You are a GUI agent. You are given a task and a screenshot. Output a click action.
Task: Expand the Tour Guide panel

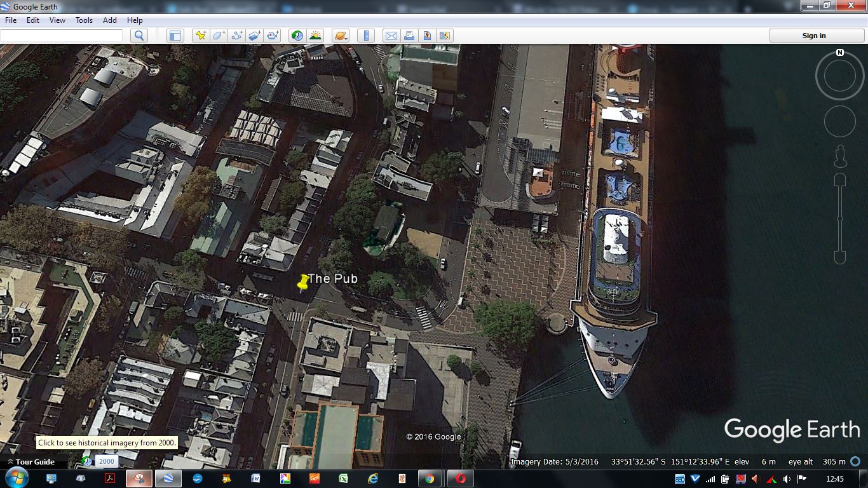[x=31, y=462]
